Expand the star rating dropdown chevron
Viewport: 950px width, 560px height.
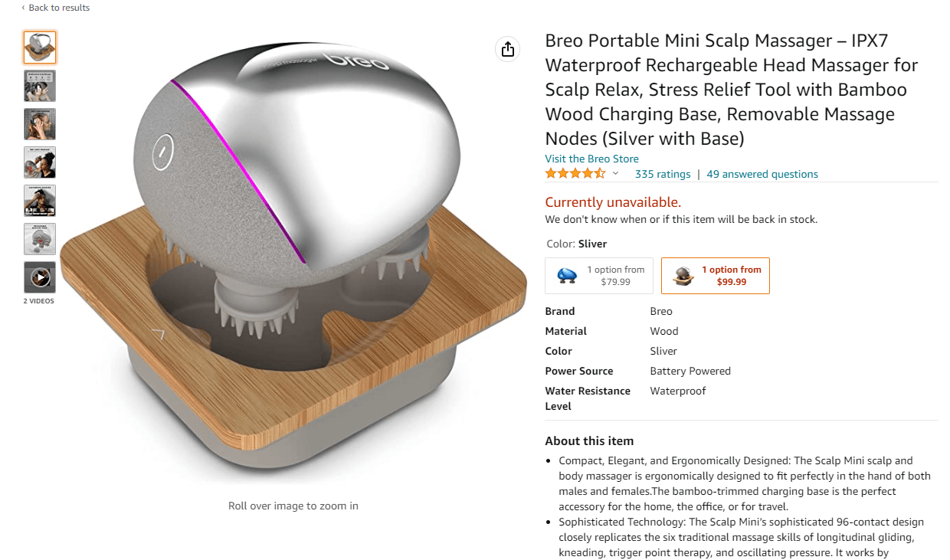[615, 174]
